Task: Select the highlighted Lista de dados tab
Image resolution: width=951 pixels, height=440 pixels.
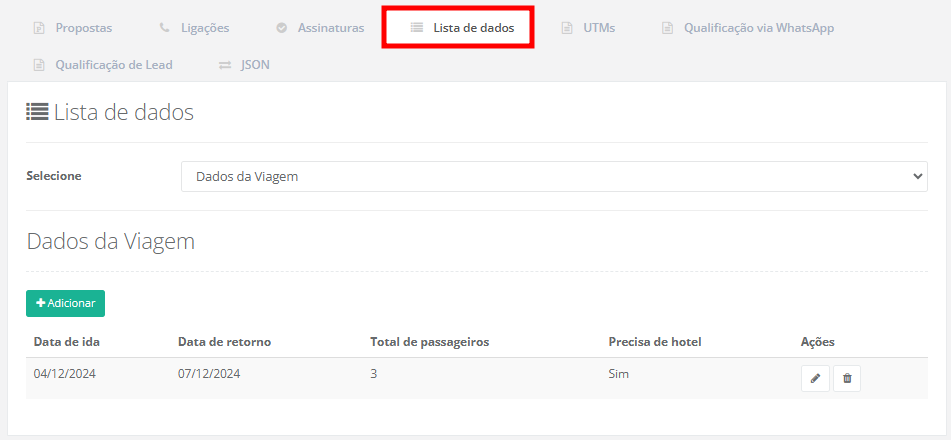Action: coord(473,28)
